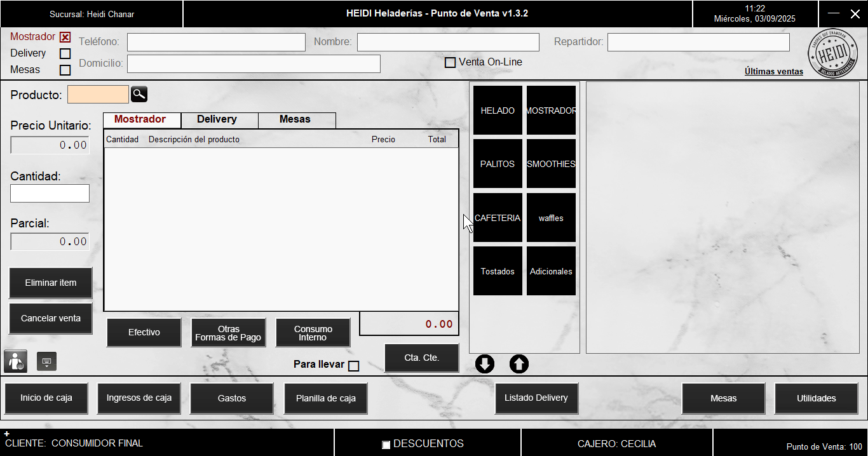The height and width of the screenshot is (456, 868).
Task: Click the Parcial value box
Action: 50,241
